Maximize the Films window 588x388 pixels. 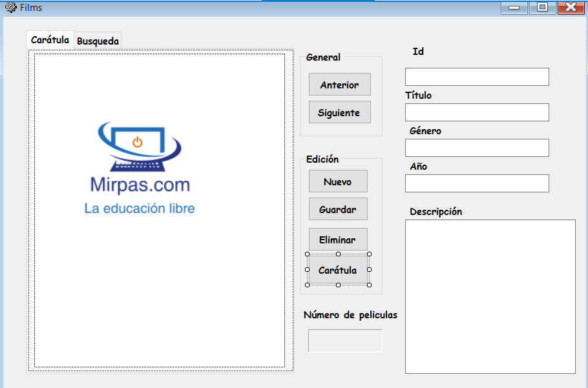pyautogui.click(x=542, y=8)
